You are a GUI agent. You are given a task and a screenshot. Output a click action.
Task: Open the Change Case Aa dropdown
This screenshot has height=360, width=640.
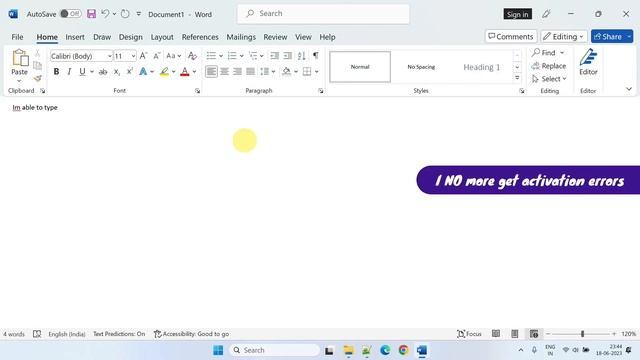[x=173, y=56]
